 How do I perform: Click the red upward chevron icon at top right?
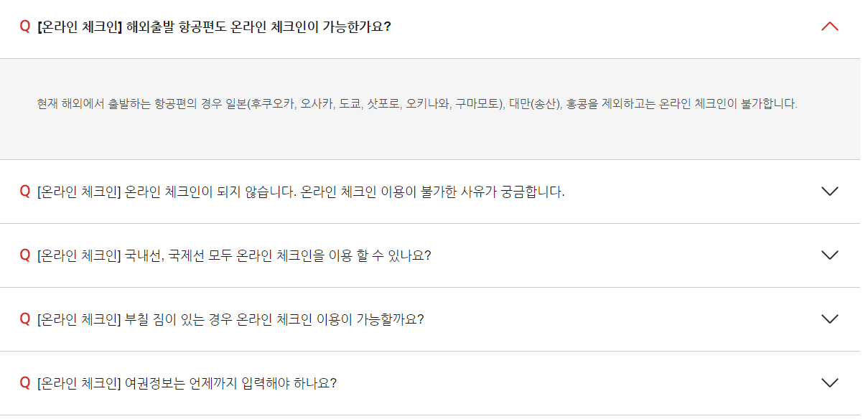tap(830, 26)
